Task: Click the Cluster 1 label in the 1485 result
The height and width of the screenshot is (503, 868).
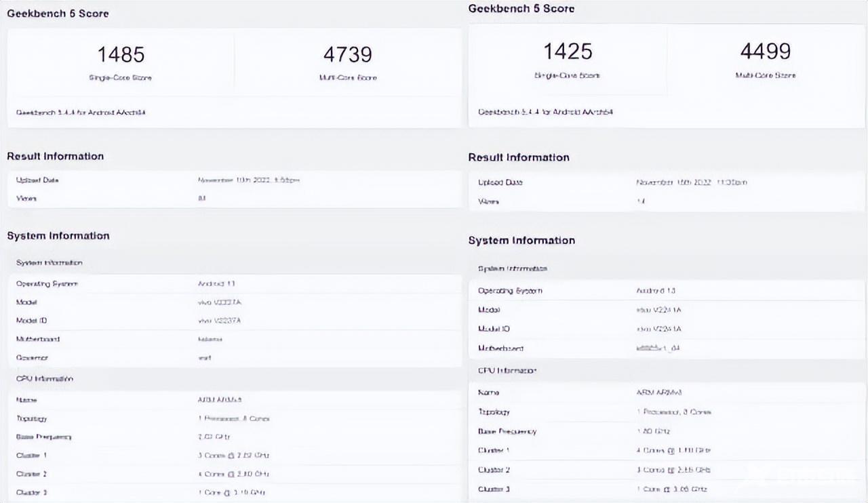Action: click(x=31, y=456)
